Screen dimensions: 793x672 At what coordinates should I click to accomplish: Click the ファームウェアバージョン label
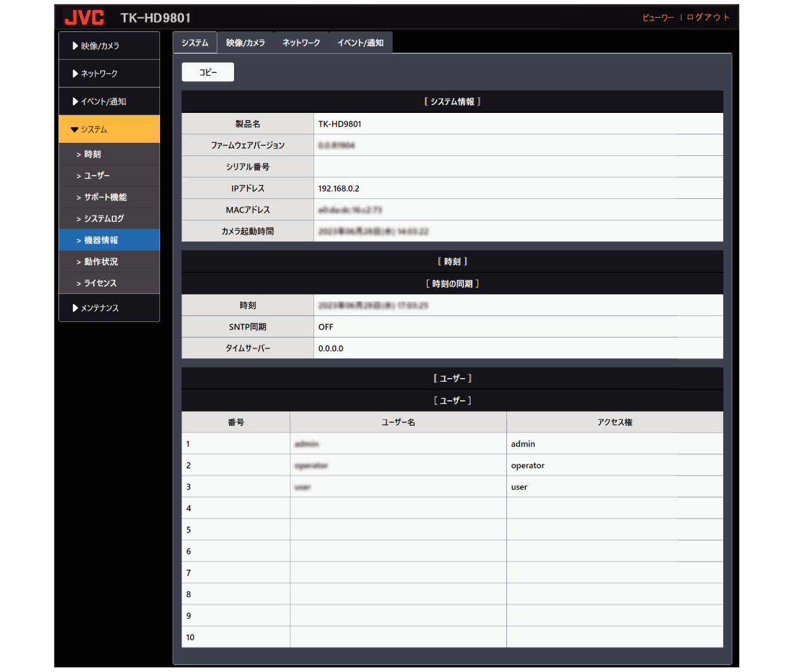coord(248,145)
